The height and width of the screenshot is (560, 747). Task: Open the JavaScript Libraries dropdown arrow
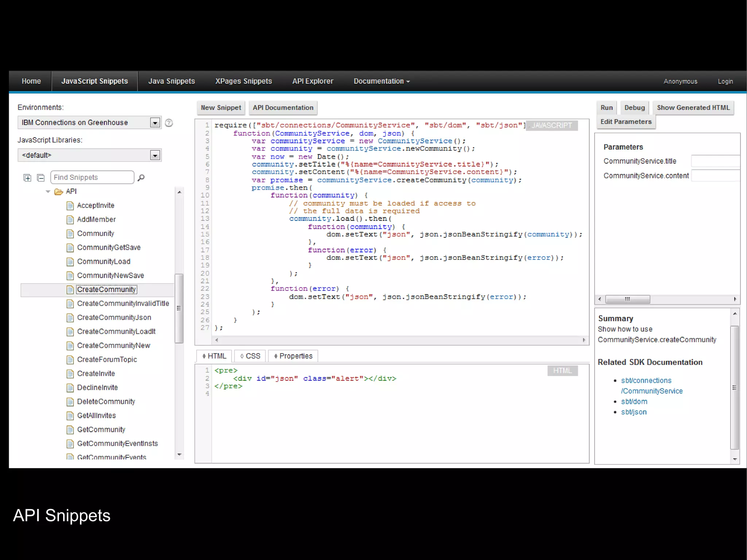(x=155, y=156)
